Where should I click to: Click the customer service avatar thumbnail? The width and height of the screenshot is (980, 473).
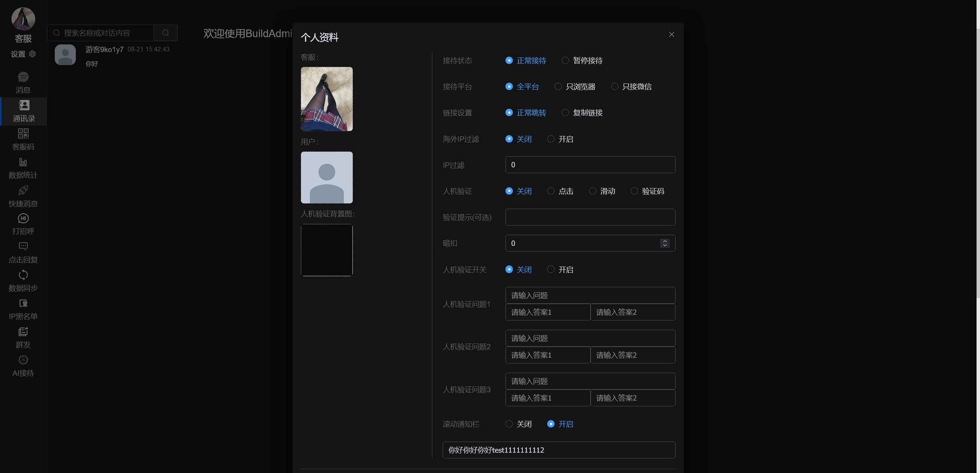pos(326,99)
